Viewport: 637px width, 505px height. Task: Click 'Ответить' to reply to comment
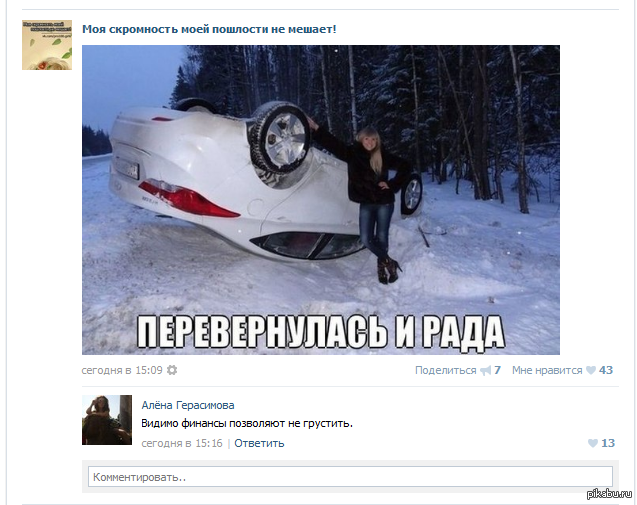pos(259,443)
